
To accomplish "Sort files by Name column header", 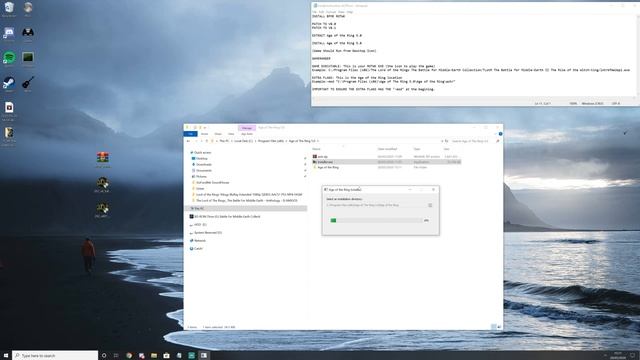I will (316, 149).
